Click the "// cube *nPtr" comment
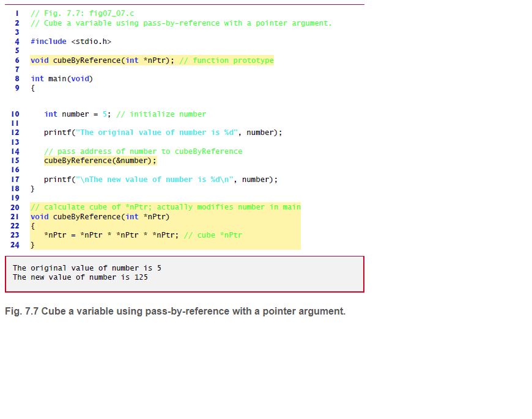This screenshot has width=532, height=419. pos(213,235)
